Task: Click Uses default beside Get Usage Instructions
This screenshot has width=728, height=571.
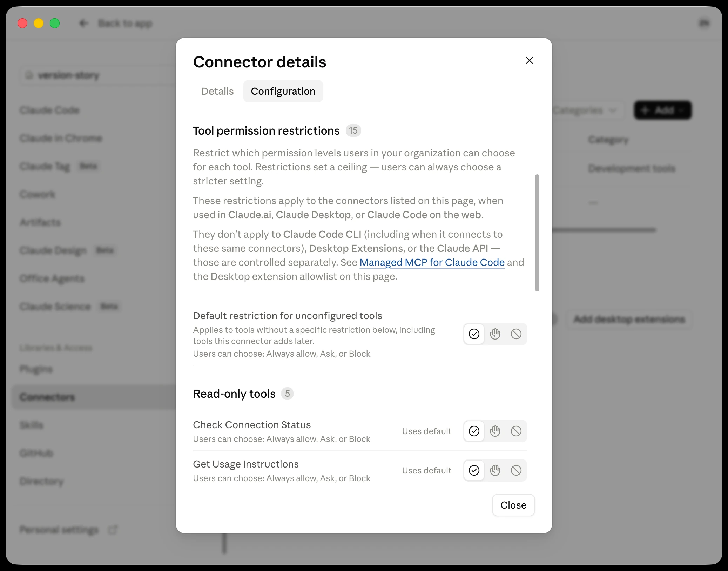Action: tap(426, 470)
